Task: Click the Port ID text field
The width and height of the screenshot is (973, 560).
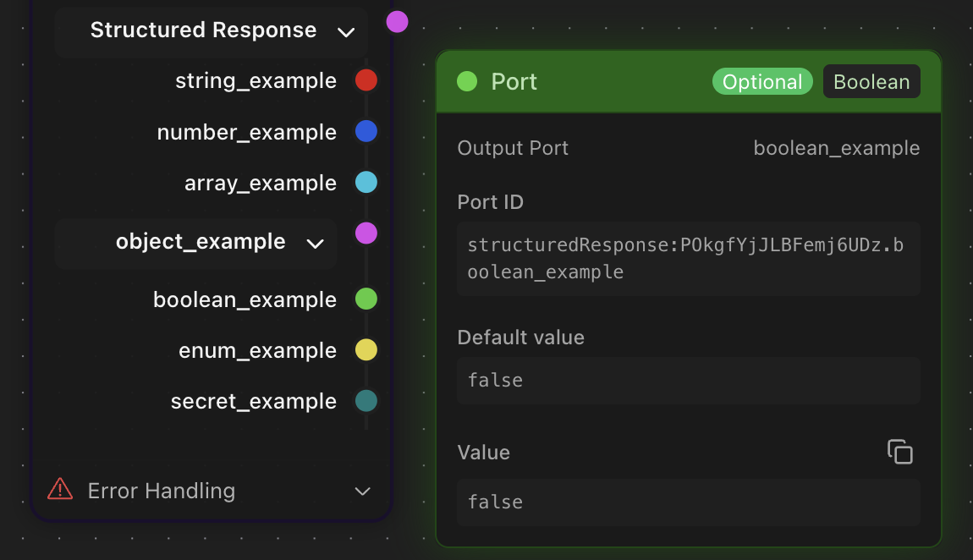Action: [x=688, y=259]
